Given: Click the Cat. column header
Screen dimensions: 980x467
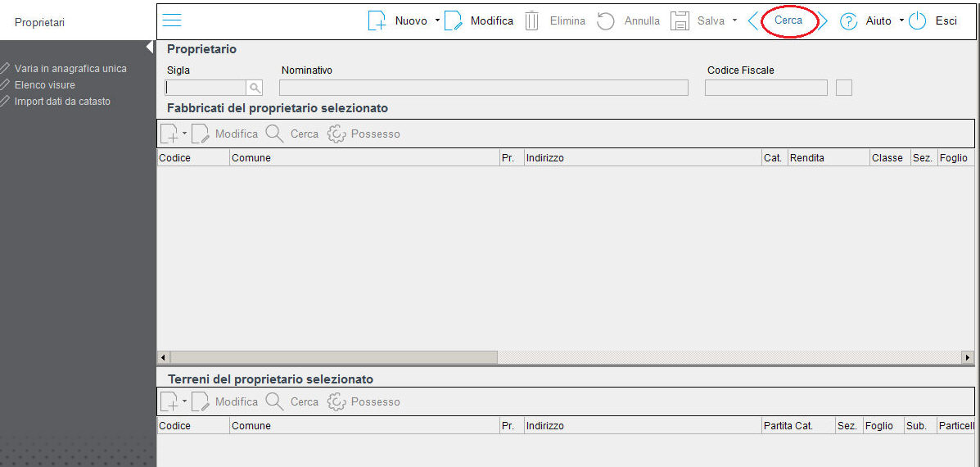Looking at the screenshot, I should coord(775,158).
